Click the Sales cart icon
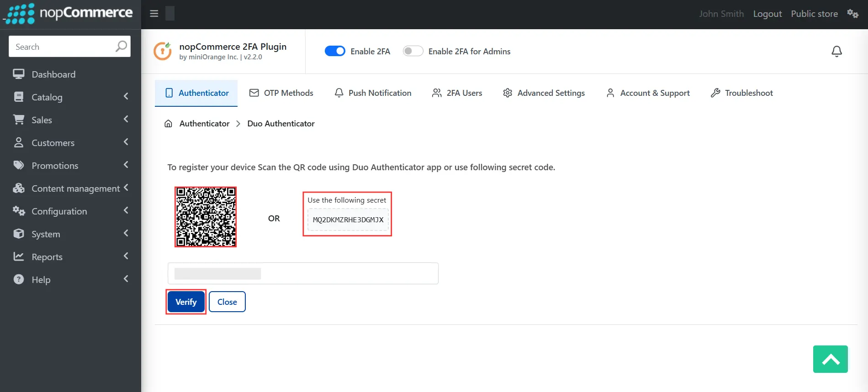Screen dimensions: 868x392 point(19,120)
